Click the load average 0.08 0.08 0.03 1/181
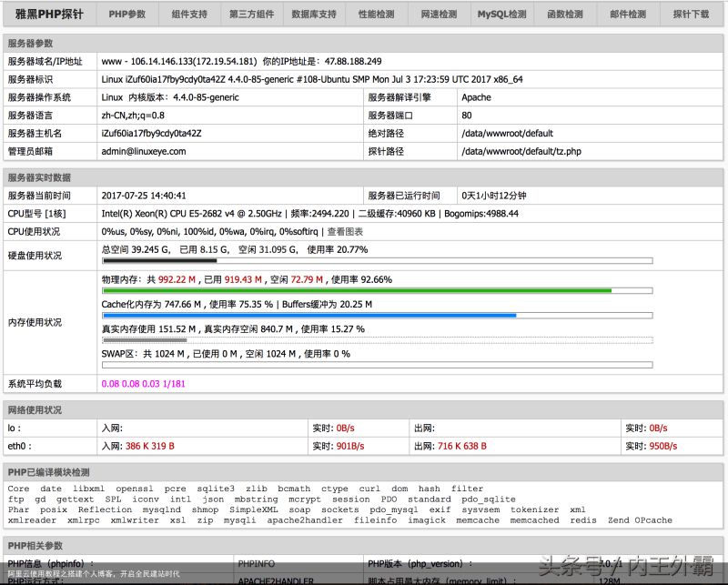Screen dimensions: 728x585 (144, 384)
